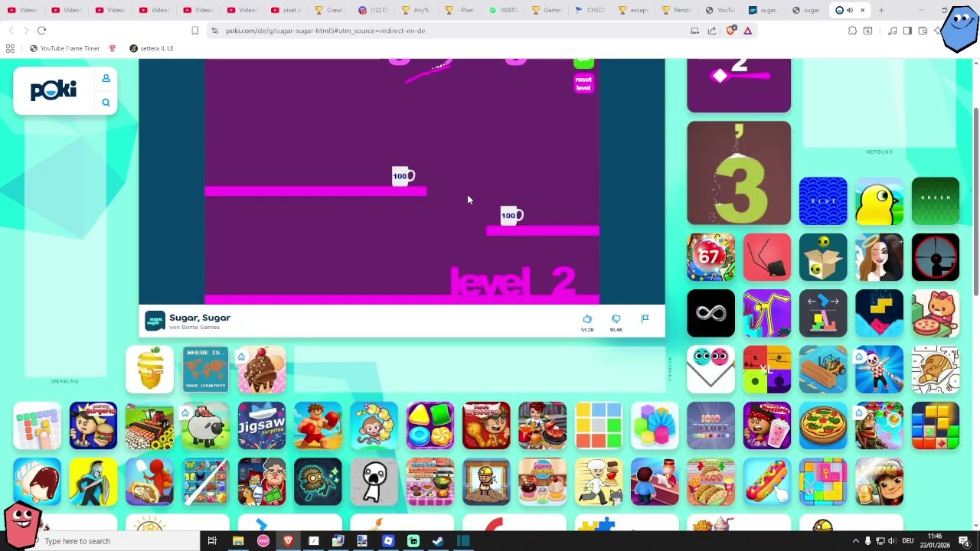The image size is (980, 551).
Task: Switch to the IWBTG tab
Action: 505,10
